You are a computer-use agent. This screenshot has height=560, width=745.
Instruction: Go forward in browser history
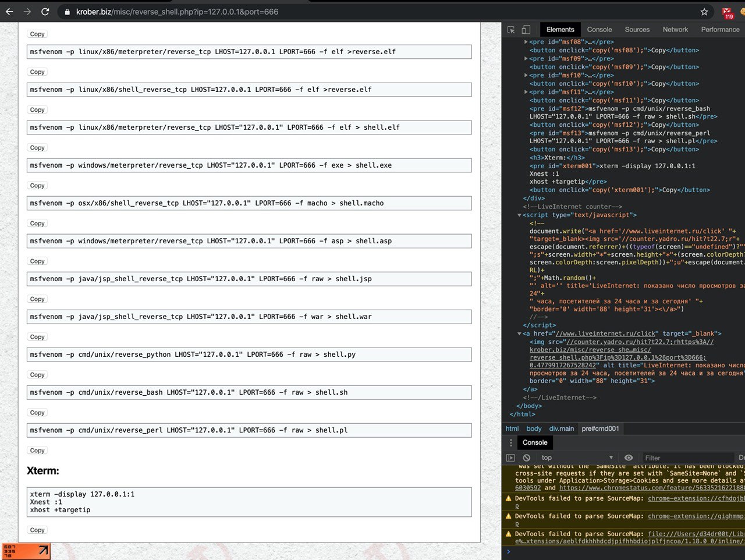27,12
